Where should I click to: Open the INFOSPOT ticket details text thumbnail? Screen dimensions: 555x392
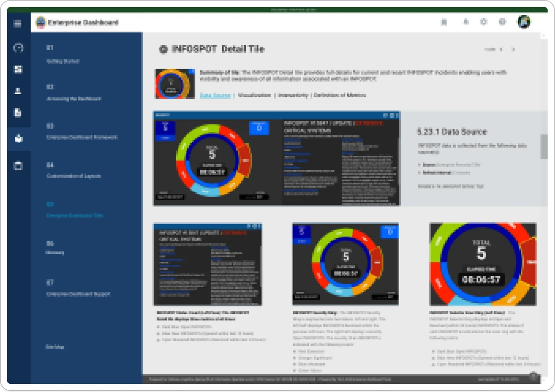coord(207,264)
